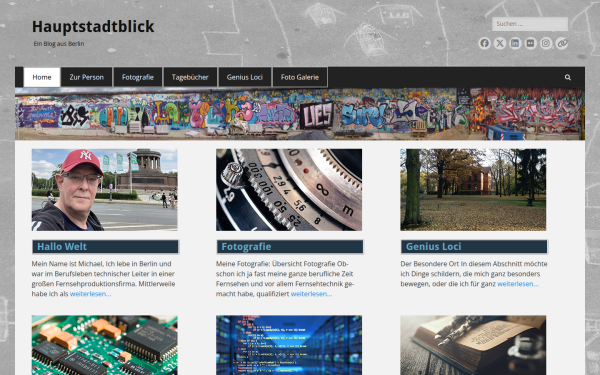Screen dimensions: 600x375
Task: Open the man with red cap thumbnail
Action: click(104, 190)
